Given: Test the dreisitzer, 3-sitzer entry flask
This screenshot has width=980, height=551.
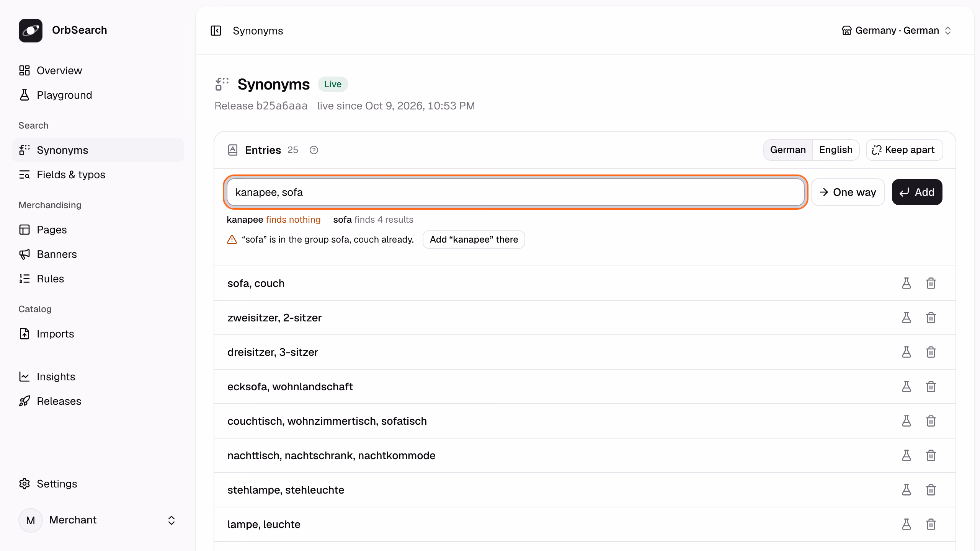Looking at the screenshot, I should click(x=906, y=352).
